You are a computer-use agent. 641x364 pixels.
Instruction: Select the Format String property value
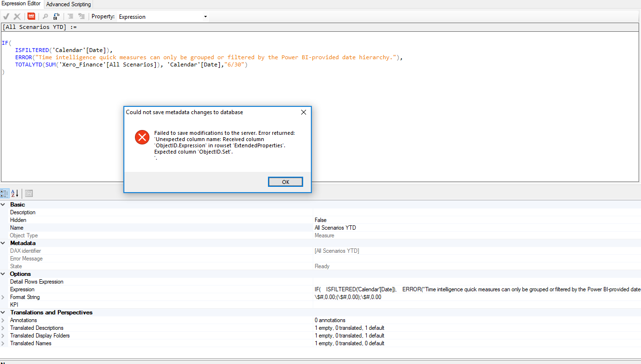tap(361, 297)
